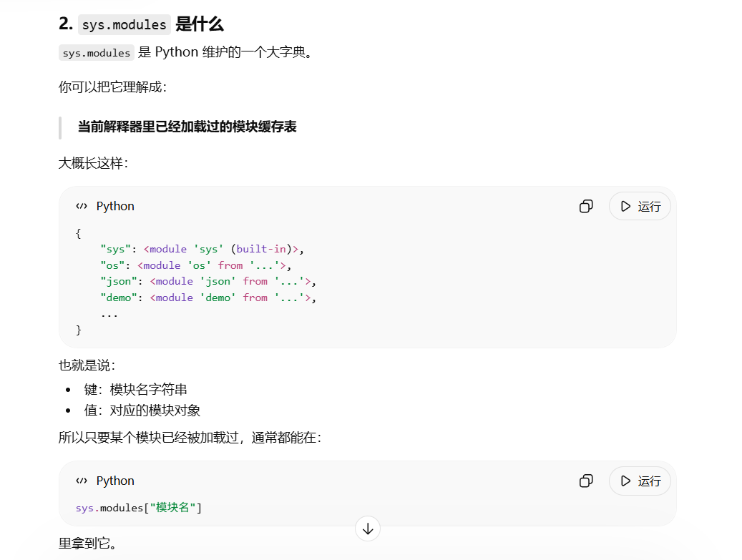Click the quote "当前解释器里已经加载过的模块缓存表"
Screen dimensions: 742x560
pos(187,127)
